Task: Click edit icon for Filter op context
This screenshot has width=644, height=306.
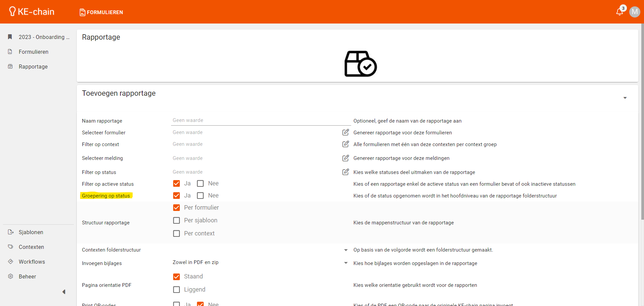Action: [x=345, y=144]
